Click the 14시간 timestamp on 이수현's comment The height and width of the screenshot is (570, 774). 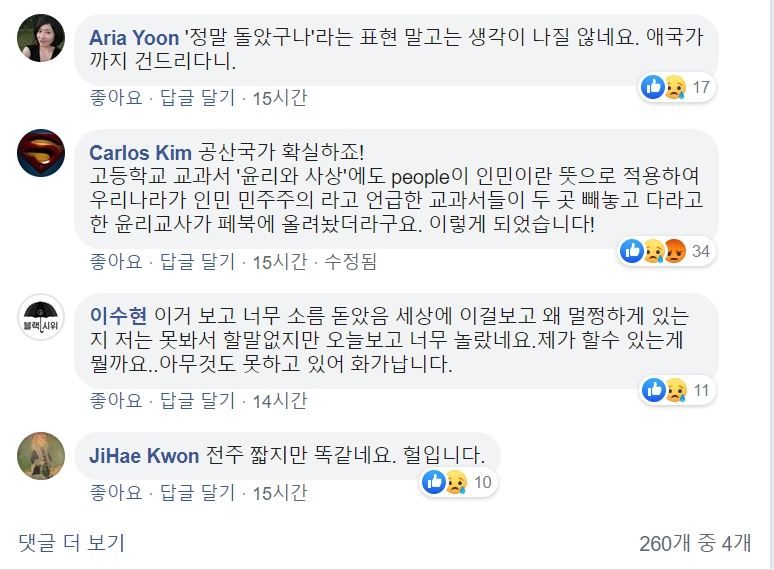tap(280, 400)
